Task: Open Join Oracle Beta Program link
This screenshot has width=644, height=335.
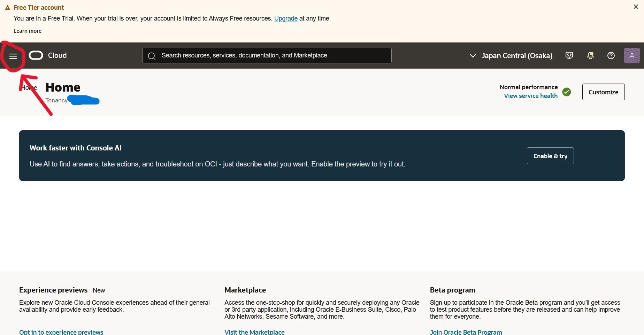Action: coord(466,332)
